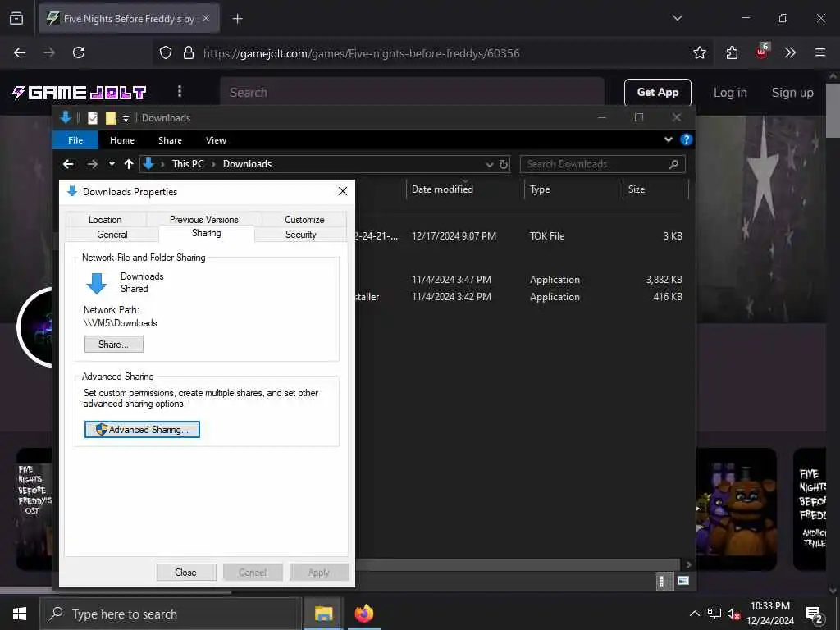Viewport: 840px width, 630px height.
Task: Click This PC in the breadcrumb
Action: [x=188, y=164]
